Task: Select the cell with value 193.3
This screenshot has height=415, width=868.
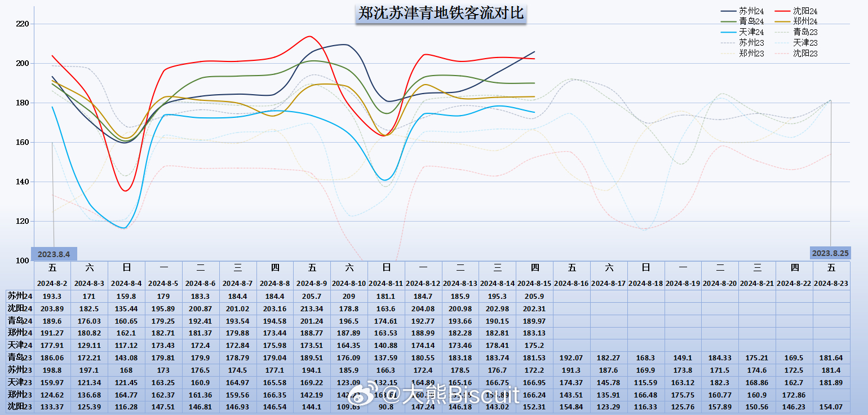Action: pos(52,296)
